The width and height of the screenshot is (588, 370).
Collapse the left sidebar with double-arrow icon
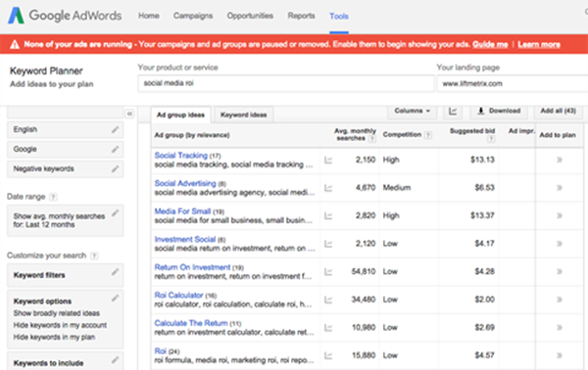click(129, 114)
